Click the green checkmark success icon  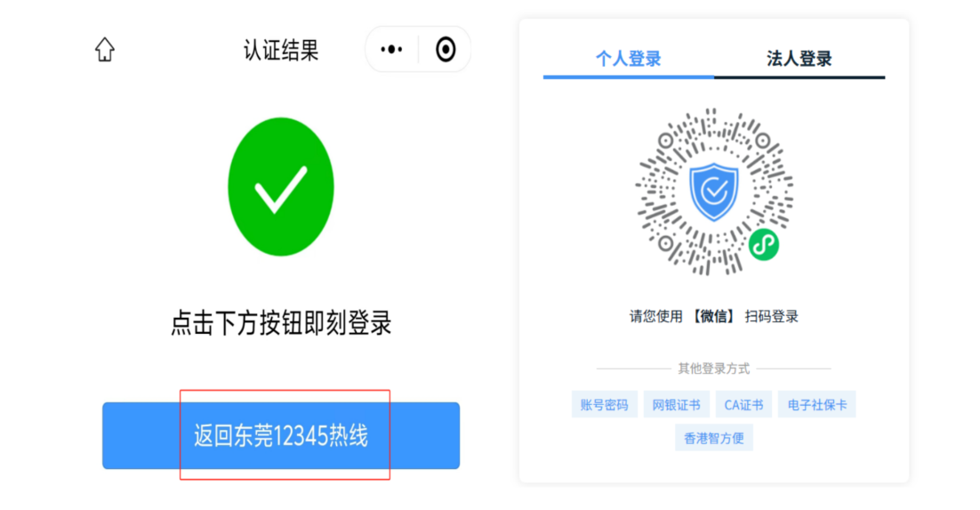pos(281,187)
